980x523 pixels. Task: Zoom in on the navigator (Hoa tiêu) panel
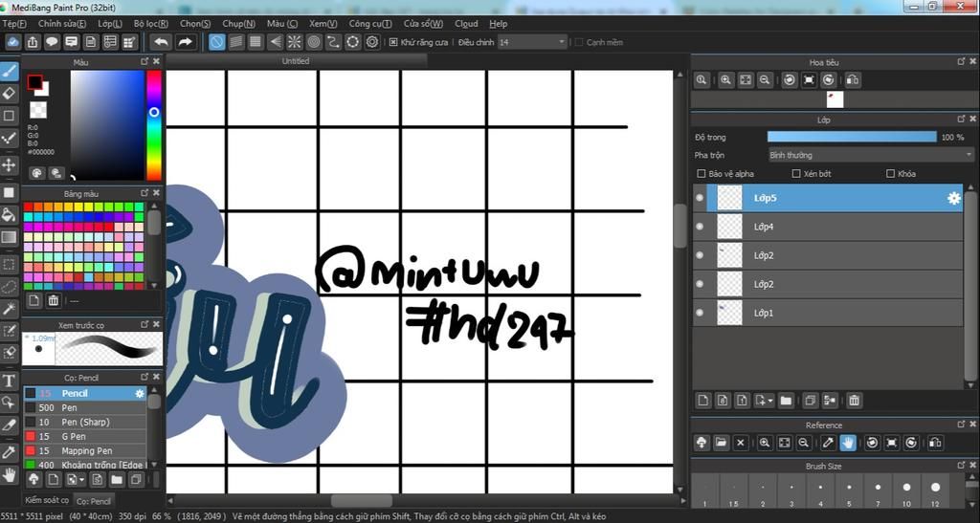tap(725, 80)
